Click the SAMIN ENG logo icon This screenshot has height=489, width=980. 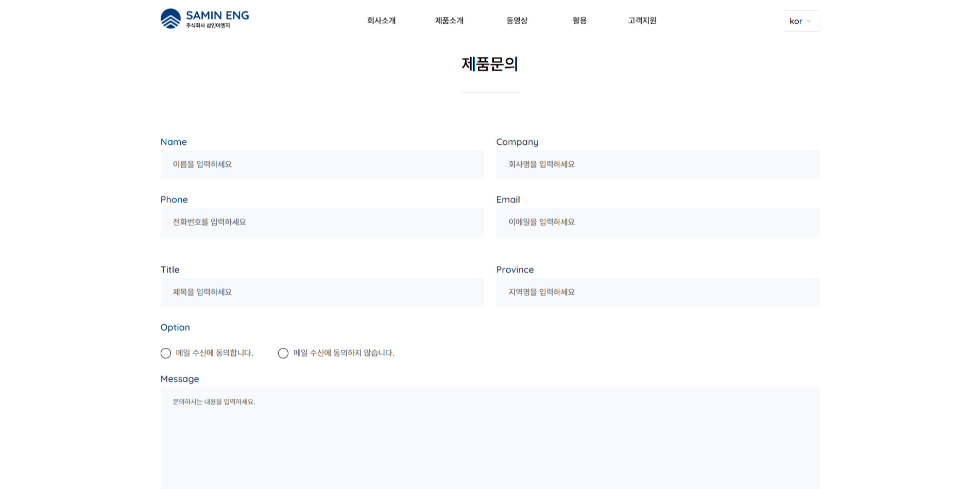click(x=170, y=19)
